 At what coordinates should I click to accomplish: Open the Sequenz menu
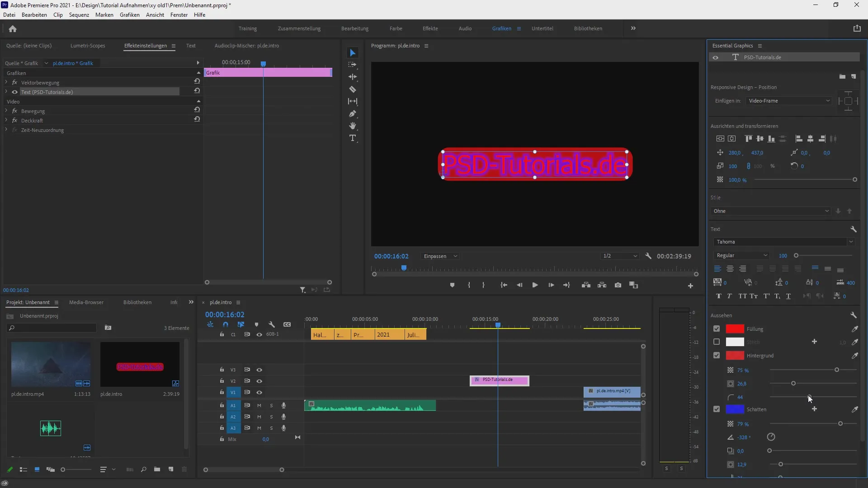[x=79, y=15]
